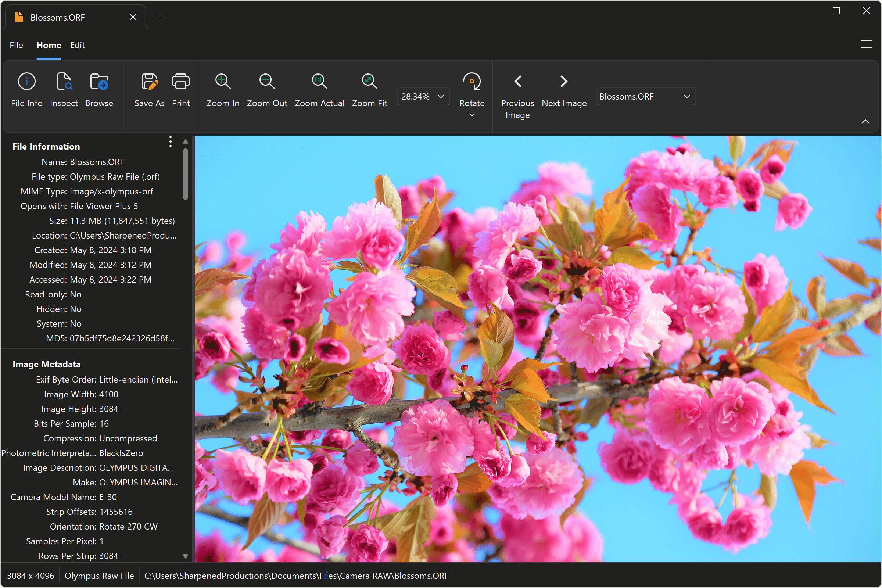Click the Print icon
The width and height of the screenshot is (882, 588).
coord(181,82)
